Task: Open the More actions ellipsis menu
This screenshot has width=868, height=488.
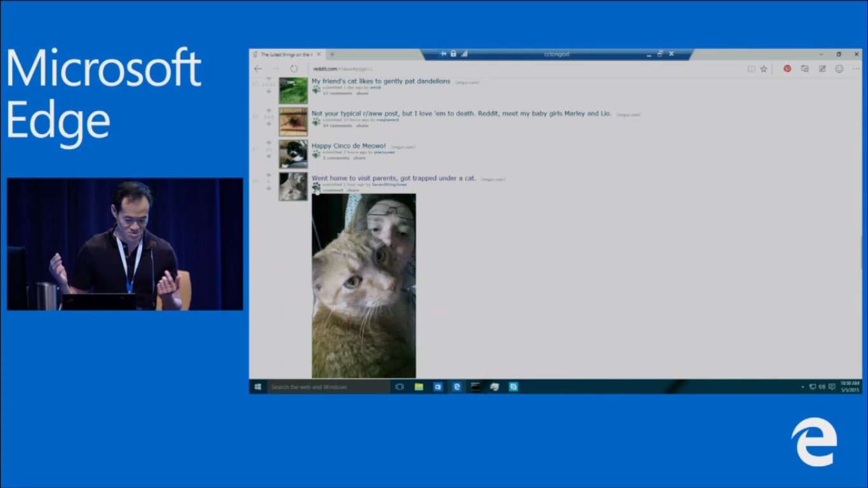Action: pyautogui.click(x=855, y=69)
